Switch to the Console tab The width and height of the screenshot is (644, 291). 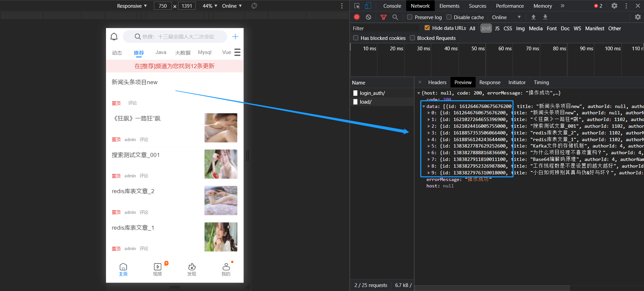click(x=392, y=6)
